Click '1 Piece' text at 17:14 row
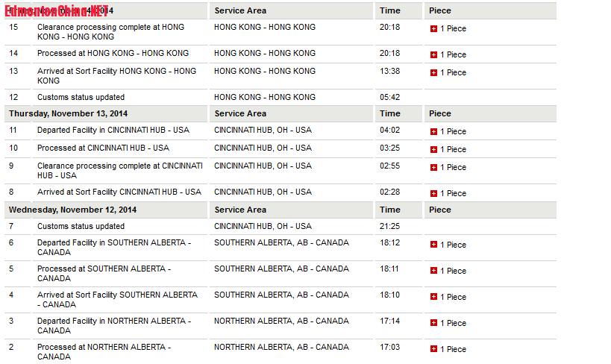This screenshot has width=611, height=364. tap(453, 323)
